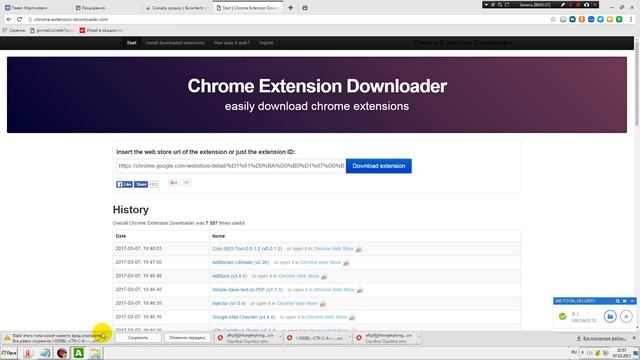Screen dimensions: 640x360
Task: Open Chrome Web Store link in AdBlocker Ultimate row
Action: (x=320, y=262)
